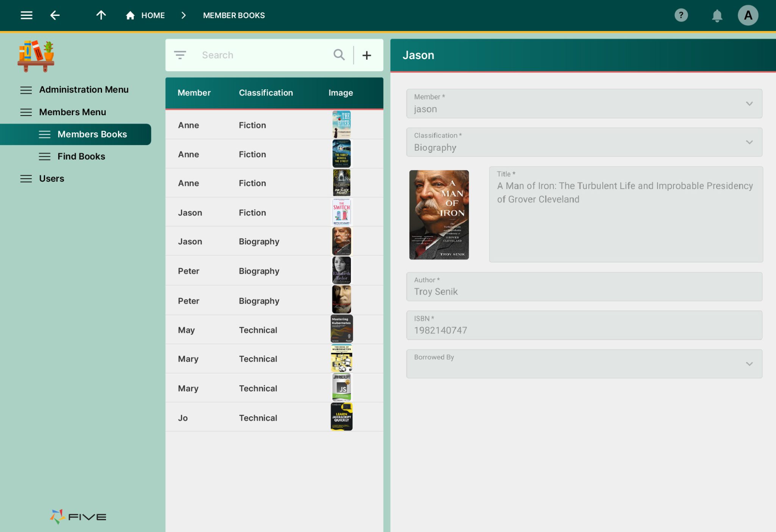Click the filter icon beside Search
The height and width of the screenshot is (532, 776).
(x=180, y=55)
